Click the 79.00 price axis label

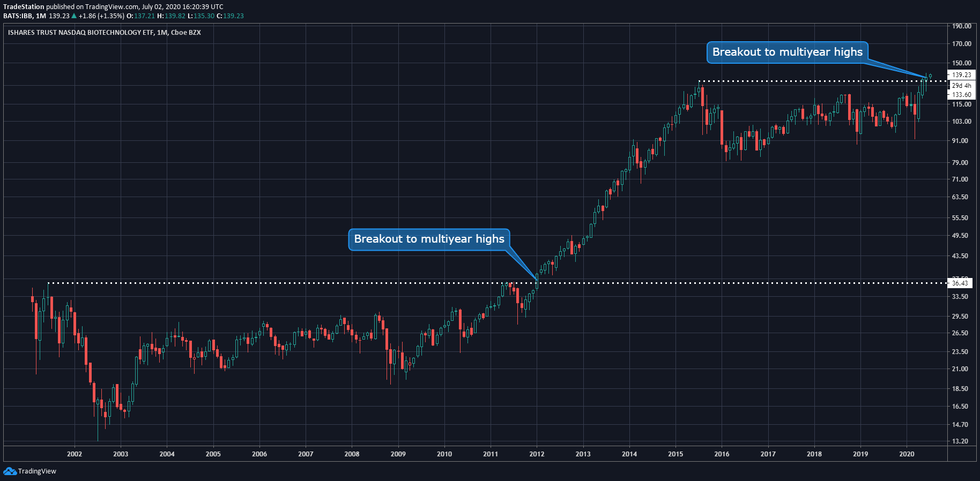coord(960,163)
